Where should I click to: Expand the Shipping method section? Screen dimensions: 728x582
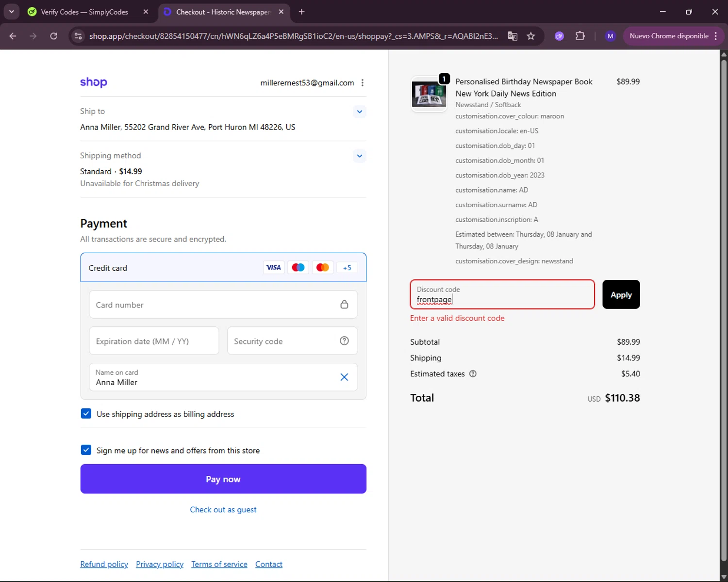[x=360, y=156]
